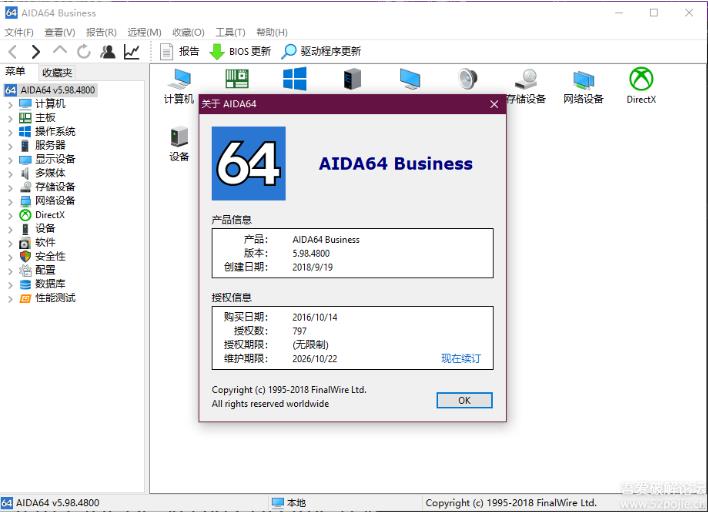Click (无限制) license period value
Viewport: 708px width, 512px height.
(310, 345)
